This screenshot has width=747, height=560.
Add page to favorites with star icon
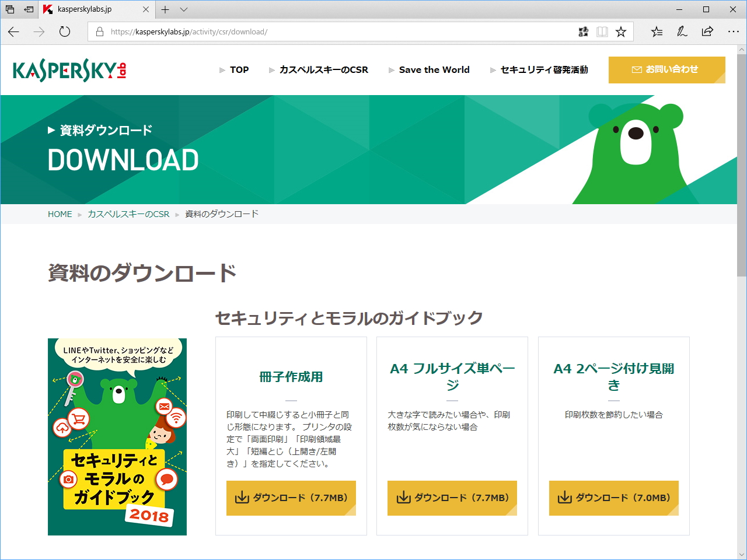click(x=621, y=32)
